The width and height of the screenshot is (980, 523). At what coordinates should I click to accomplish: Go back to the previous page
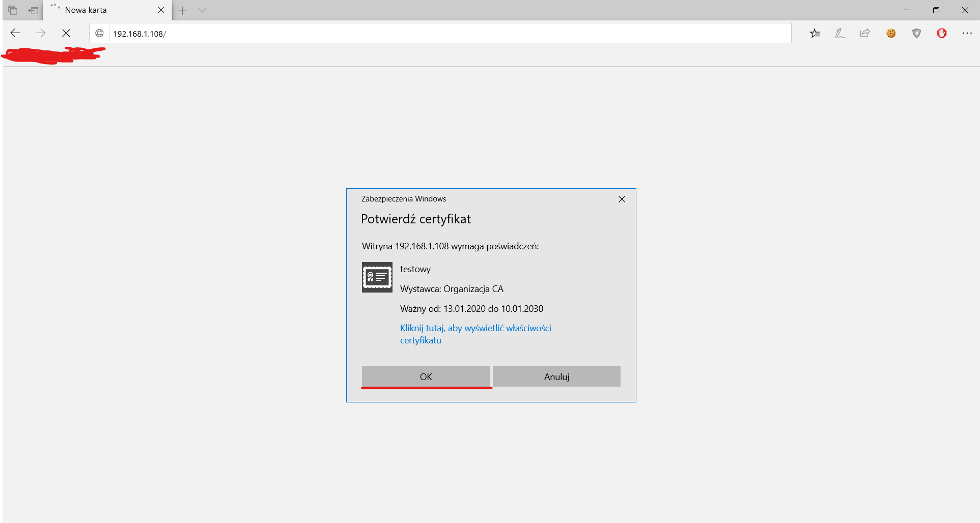15,34
